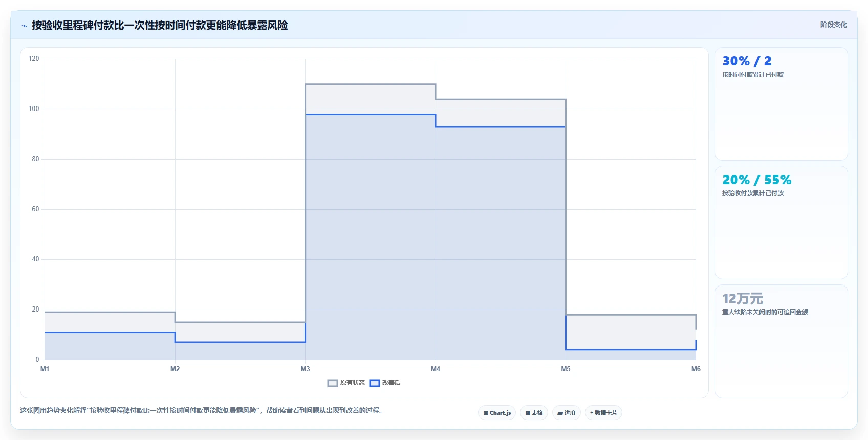Click the M4 x-axis label
868x440 pixels.
(x=436, y=369)
